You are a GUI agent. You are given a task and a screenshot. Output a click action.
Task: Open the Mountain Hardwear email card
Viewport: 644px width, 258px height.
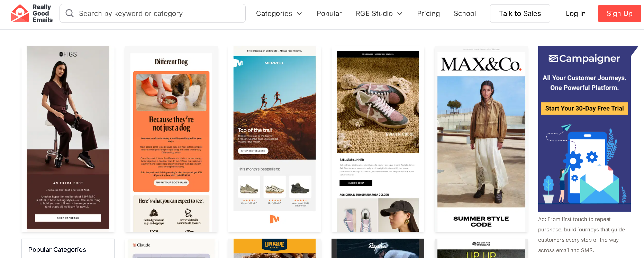481,248
